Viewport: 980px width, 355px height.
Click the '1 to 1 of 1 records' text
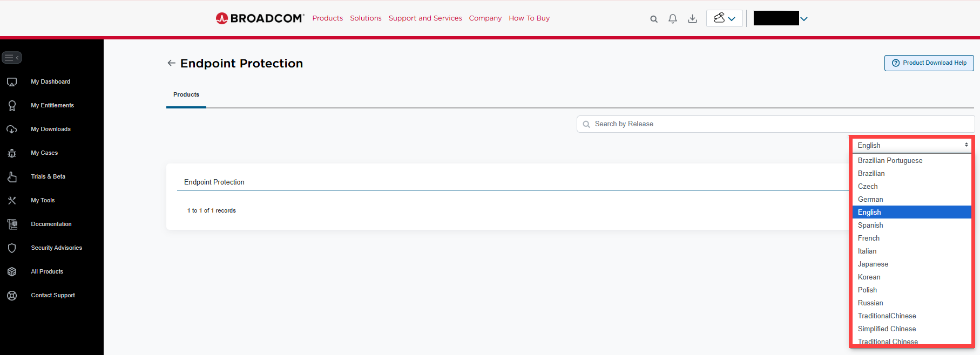(212, 211)
